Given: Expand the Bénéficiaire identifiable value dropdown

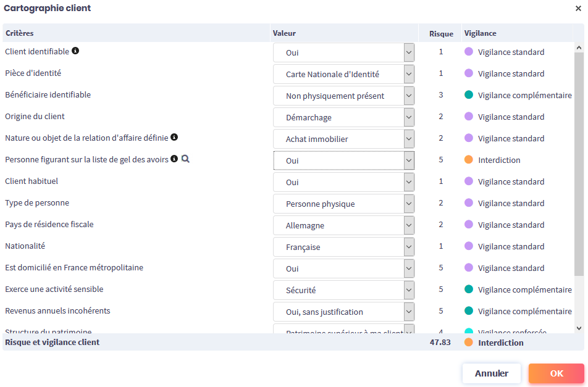Looking at the screenshot, I should click(x=343, y=96).
